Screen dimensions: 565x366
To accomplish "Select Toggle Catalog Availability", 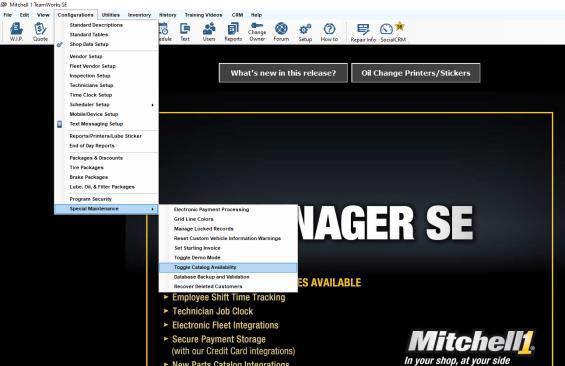I will (x=228, y=267).
